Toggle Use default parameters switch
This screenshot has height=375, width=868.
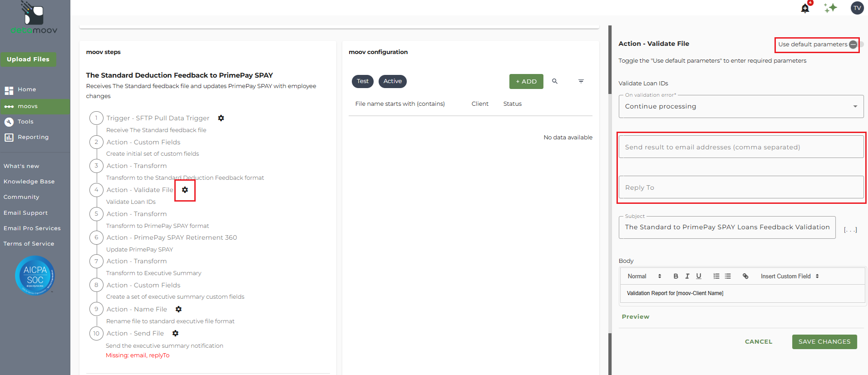coord(856,44)
